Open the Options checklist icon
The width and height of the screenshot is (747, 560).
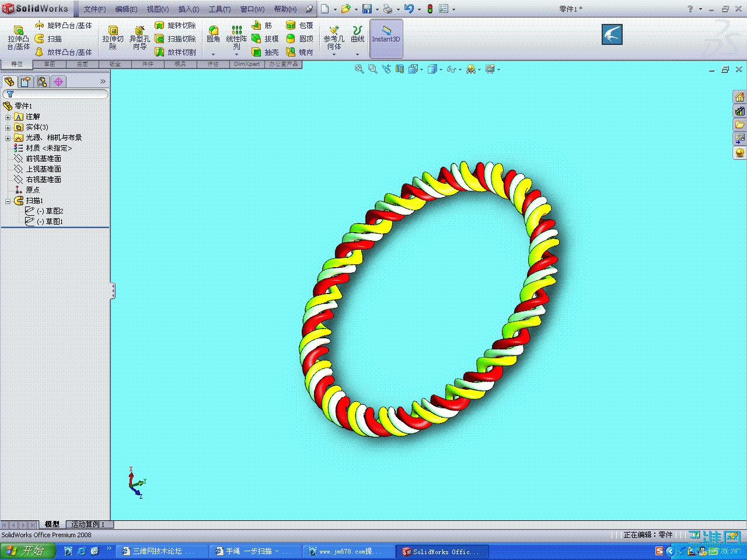click(444, 9)
